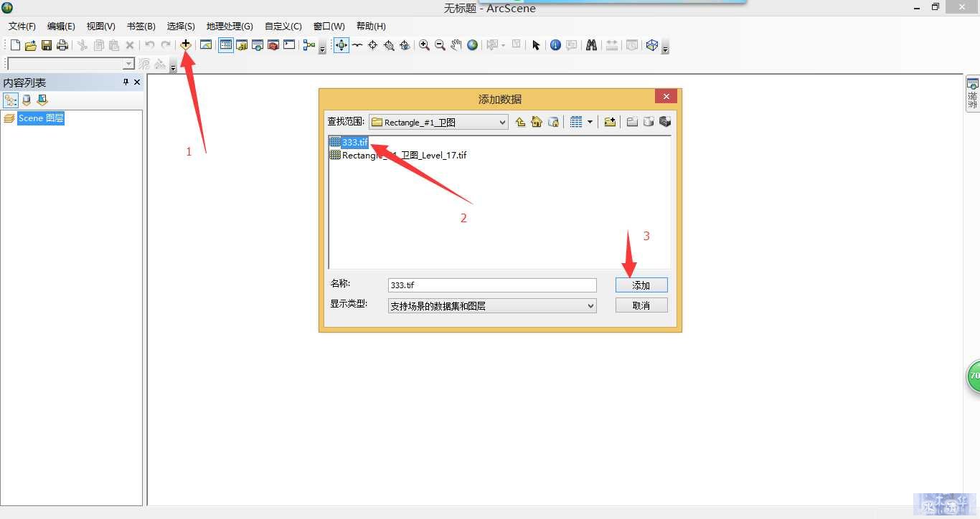The image size is (980, 519).
Task: Open the Catalog window icon
Action: pos(242,45)
